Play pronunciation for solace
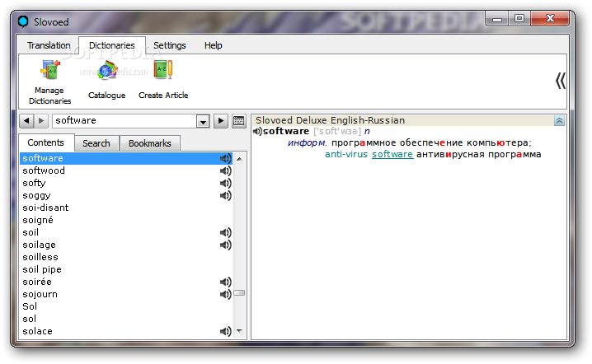 [225, 332]
